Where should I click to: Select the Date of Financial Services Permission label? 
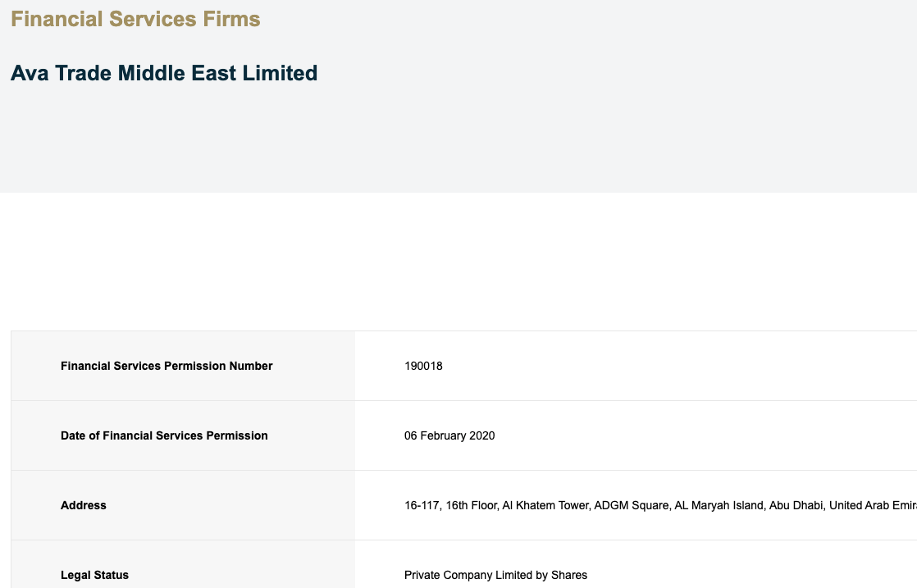[x=164, y=435]
